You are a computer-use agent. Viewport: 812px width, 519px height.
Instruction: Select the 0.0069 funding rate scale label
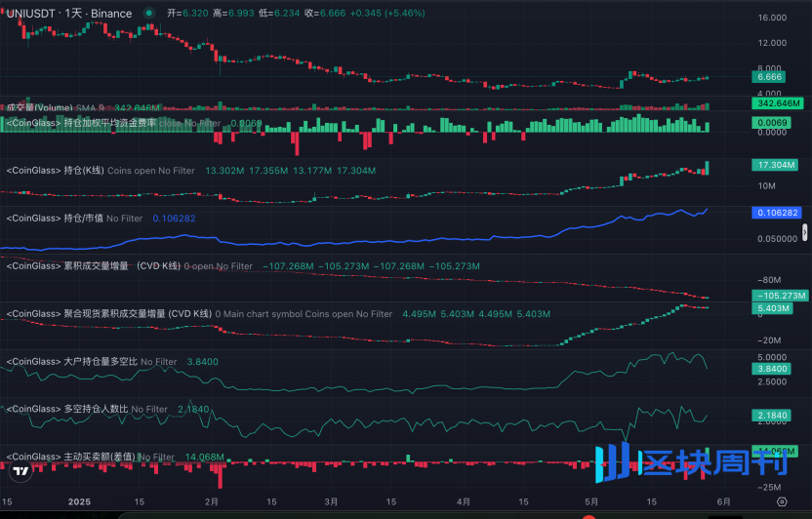coord(772,123)
